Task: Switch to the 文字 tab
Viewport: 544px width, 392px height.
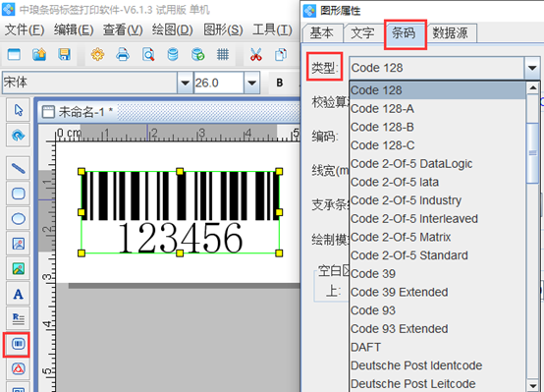Action: click(x=362, y=33)
